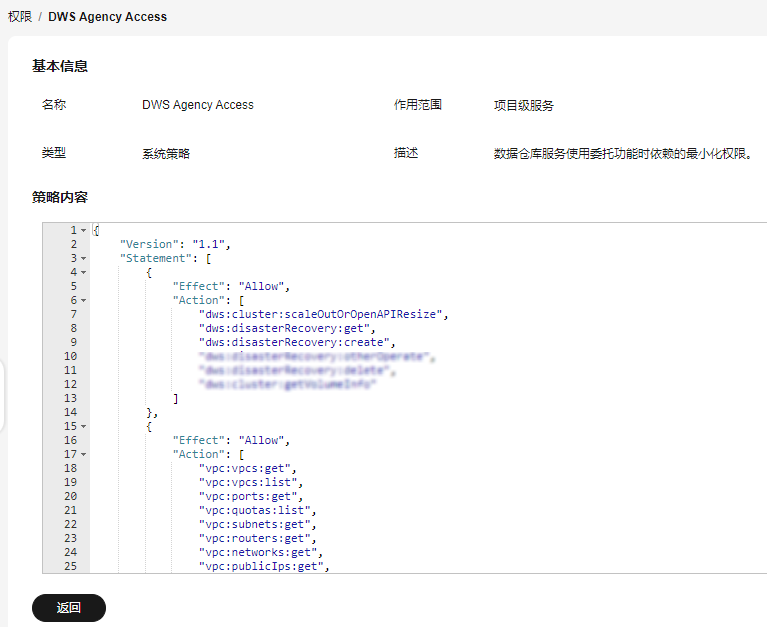
Task: Collapse the Statement fold arrow at line 3
Action: (x=84, y=258)
